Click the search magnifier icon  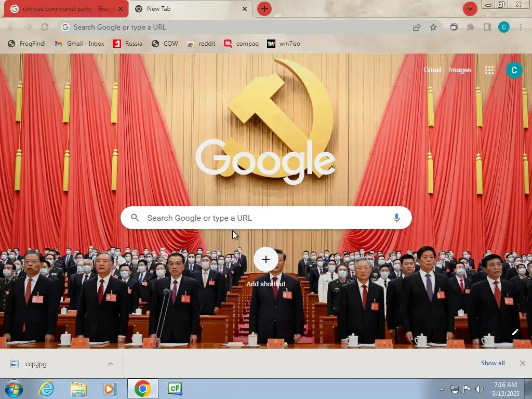135,218
